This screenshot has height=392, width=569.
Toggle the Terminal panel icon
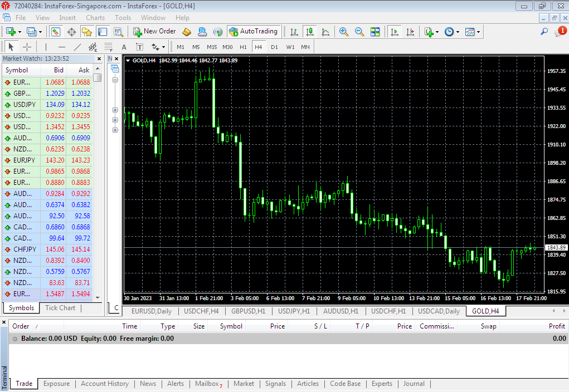(103, 32)
